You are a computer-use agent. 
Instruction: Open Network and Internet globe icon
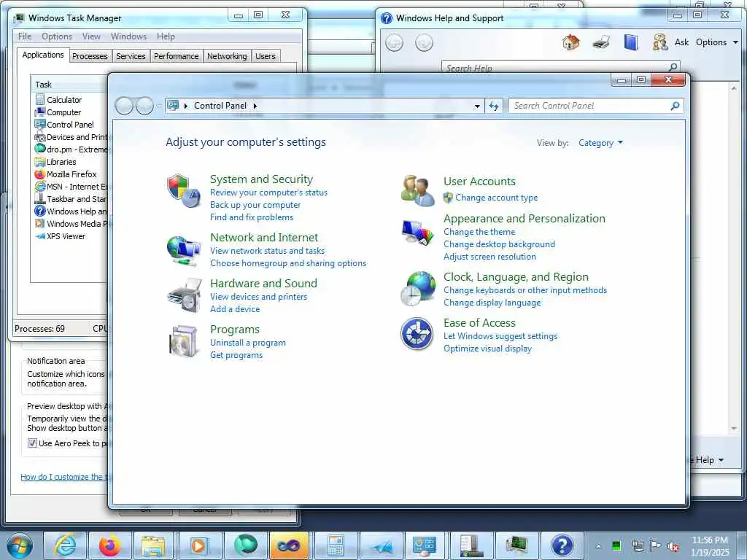(x=183, y=251)
